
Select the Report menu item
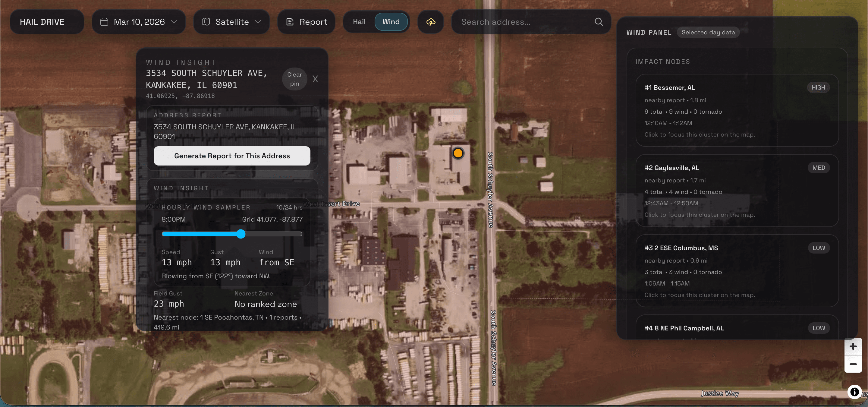306,22
